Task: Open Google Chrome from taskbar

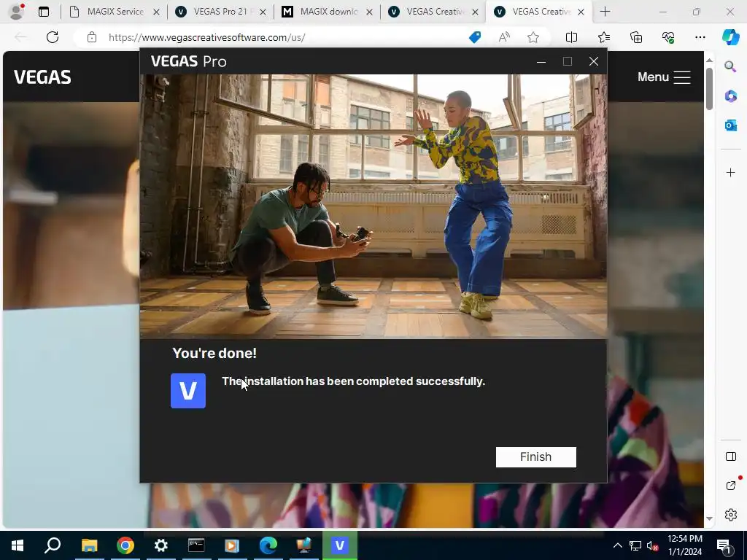Action: click(x=125, y=545)
